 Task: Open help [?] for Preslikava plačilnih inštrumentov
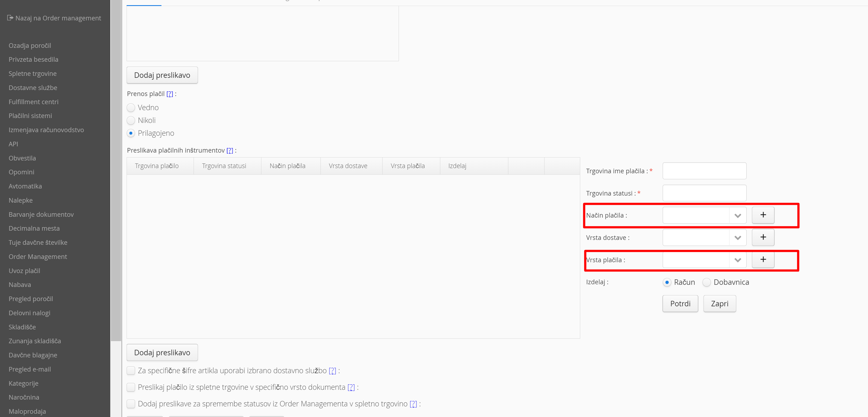coord(230,150)
